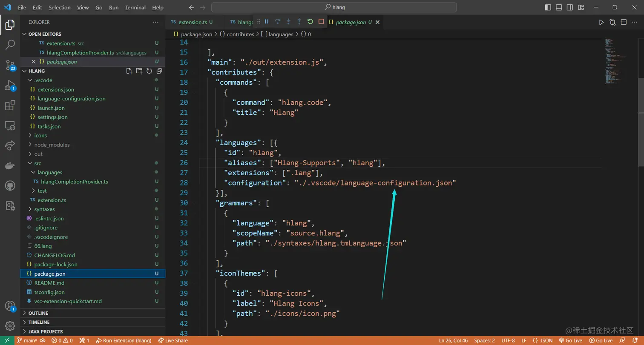Stop the debug session

tap(321, 22)
